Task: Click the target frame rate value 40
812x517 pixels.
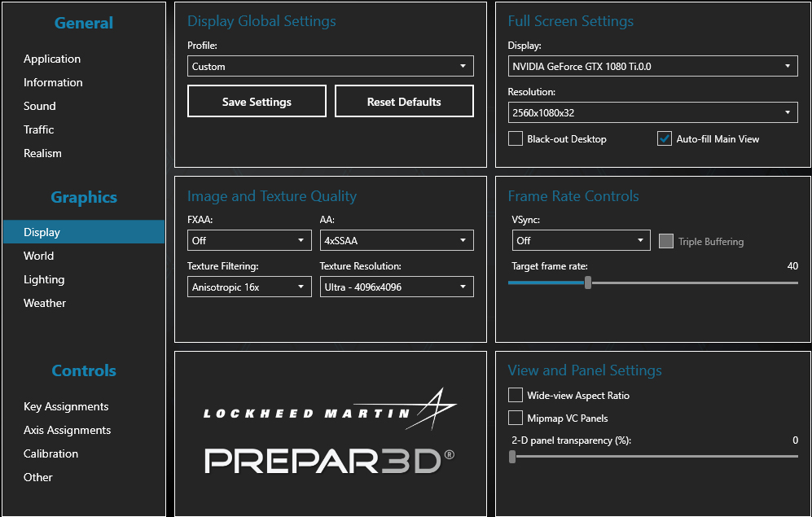Action: click(x=792, y=266)
